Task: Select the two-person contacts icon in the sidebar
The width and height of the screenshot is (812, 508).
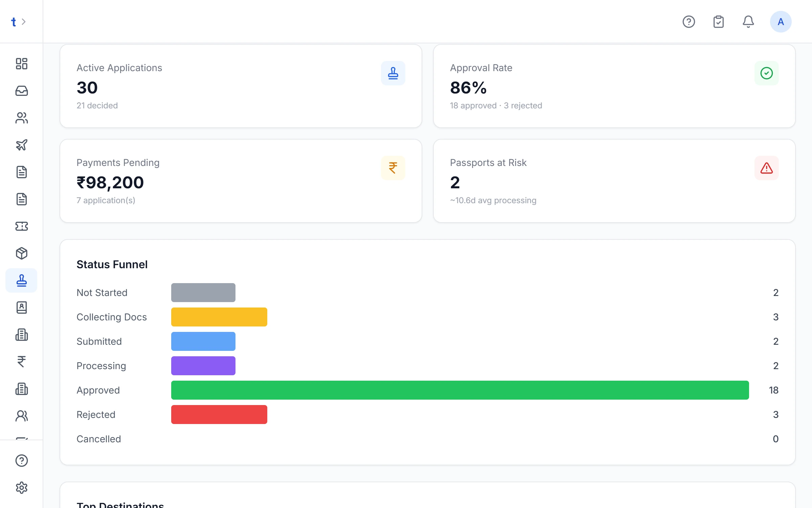Action: pyautogui.click(x=21, y=118)
